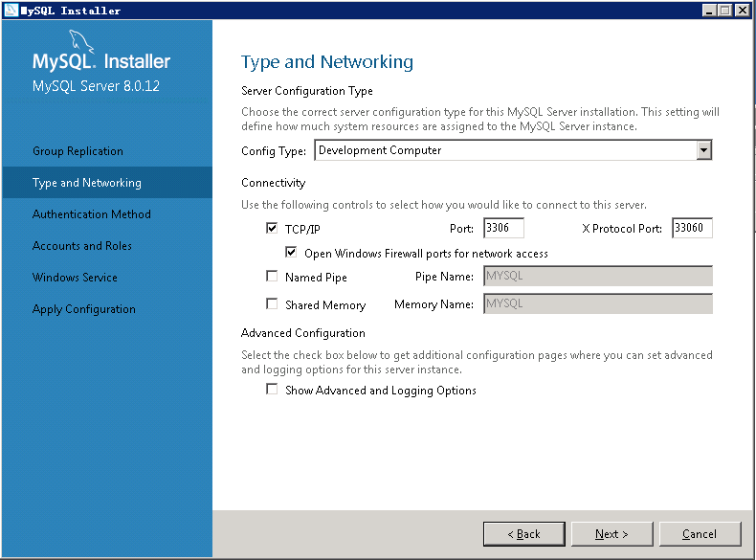756x560 pixels.
Task: Toggle the TCP/IP checkbox
Action: [272, 228]
